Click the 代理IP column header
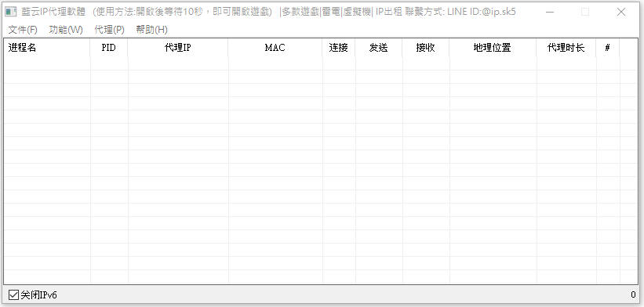This screenshot has width=644, height=307. pos(178,48)
